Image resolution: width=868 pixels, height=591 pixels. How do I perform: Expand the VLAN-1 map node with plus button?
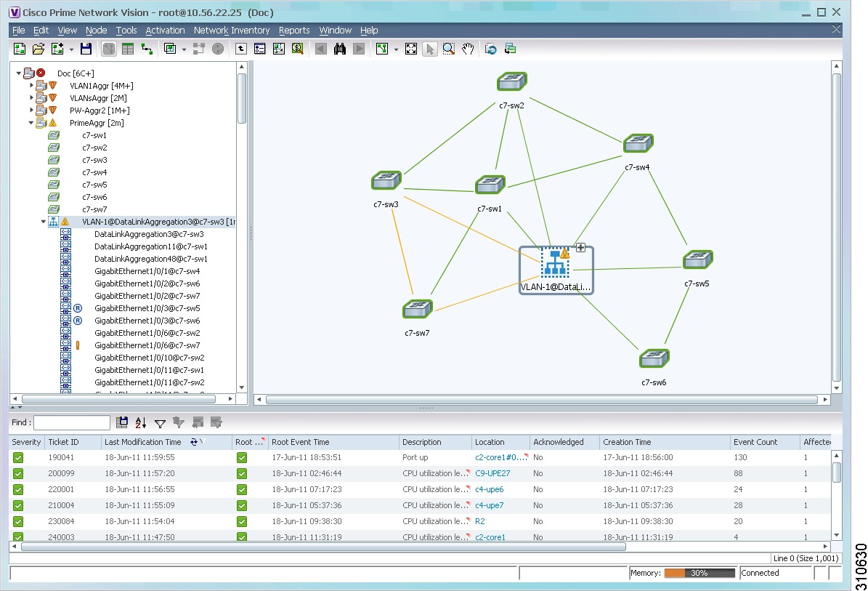pyautogui.click(x=580, y=248)
